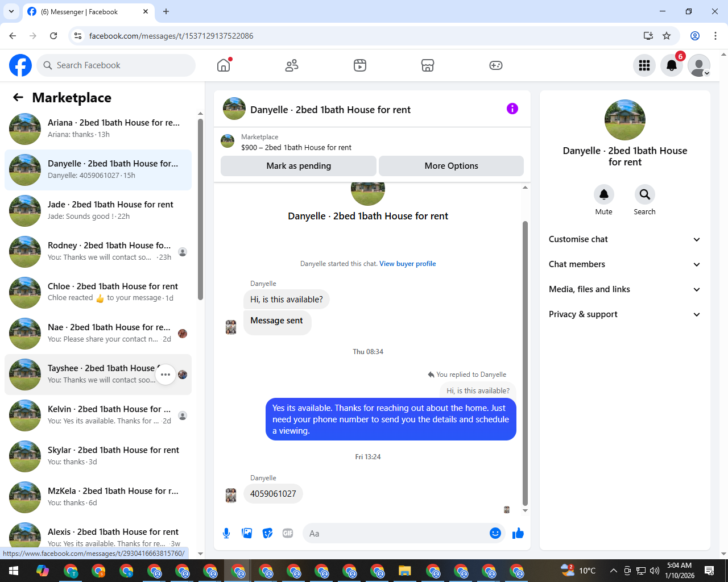Image resolution: width=728 pixels, height=582 pixels.
Task: Open a new browser tab
Action: click(166, 11)
